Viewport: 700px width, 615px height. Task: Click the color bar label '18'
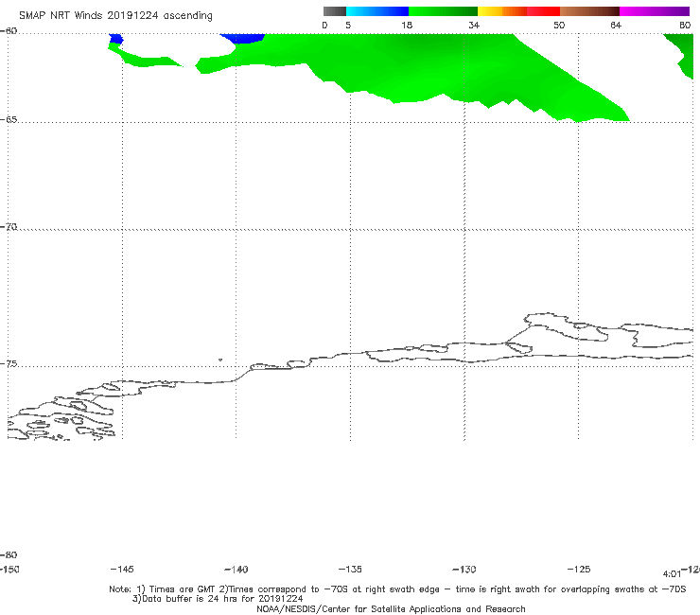coord(407,26)
